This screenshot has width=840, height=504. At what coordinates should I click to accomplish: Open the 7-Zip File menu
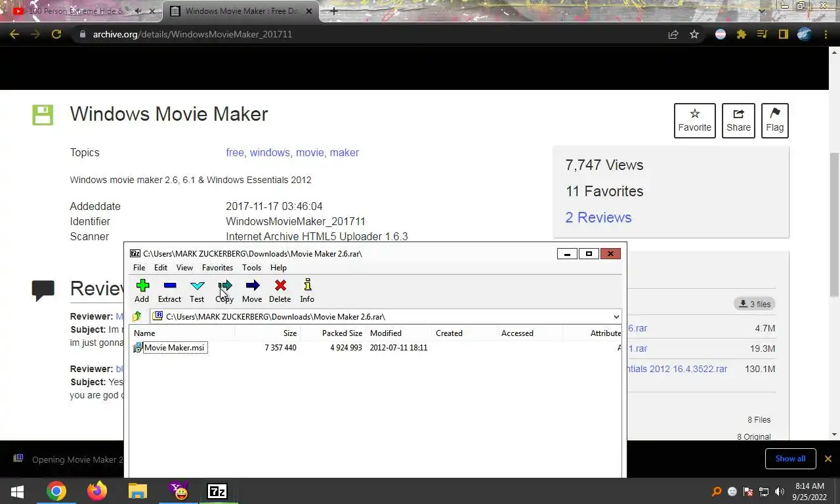coord(139,268)
